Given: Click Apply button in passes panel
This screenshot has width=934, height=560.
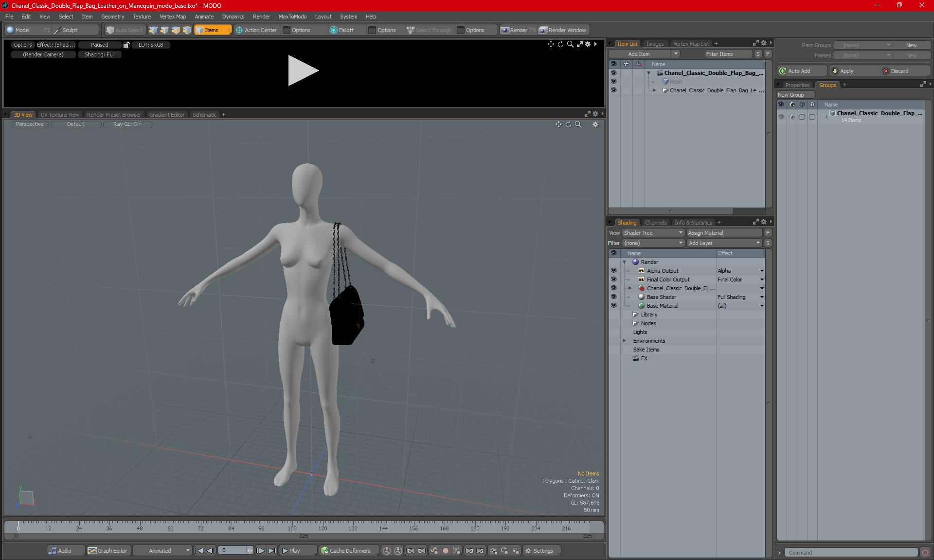Looking at the screenshot, I should (854, 71).
